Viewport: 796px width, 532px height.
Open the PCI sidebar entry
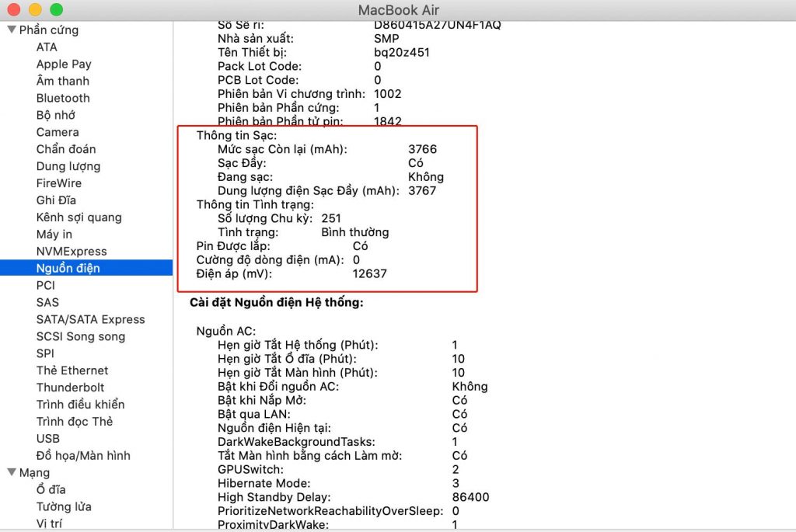[x=45, y=286]
